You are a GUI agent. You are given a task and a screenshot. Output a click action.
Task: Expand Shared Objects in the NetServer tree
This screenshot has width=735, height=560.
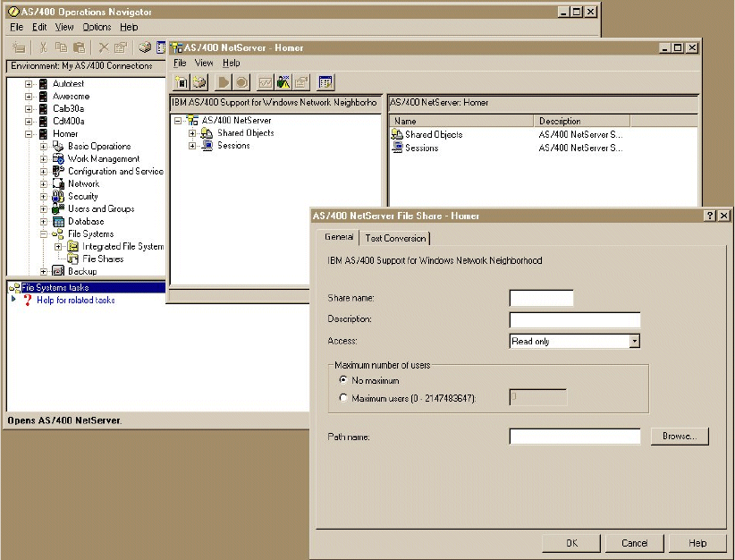tap(192, 133)
